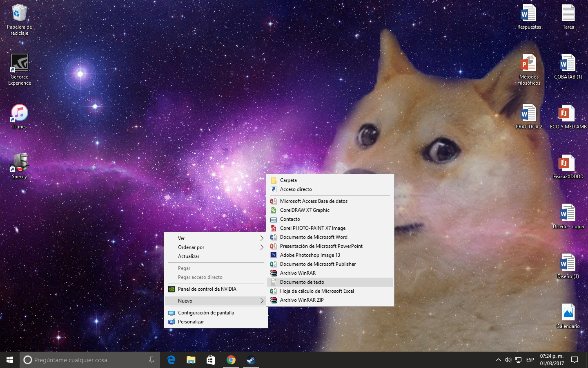The height and width of the screenshot is (368, 588).
Task: Create a new Acceso directo
Action: pos(330,189)
